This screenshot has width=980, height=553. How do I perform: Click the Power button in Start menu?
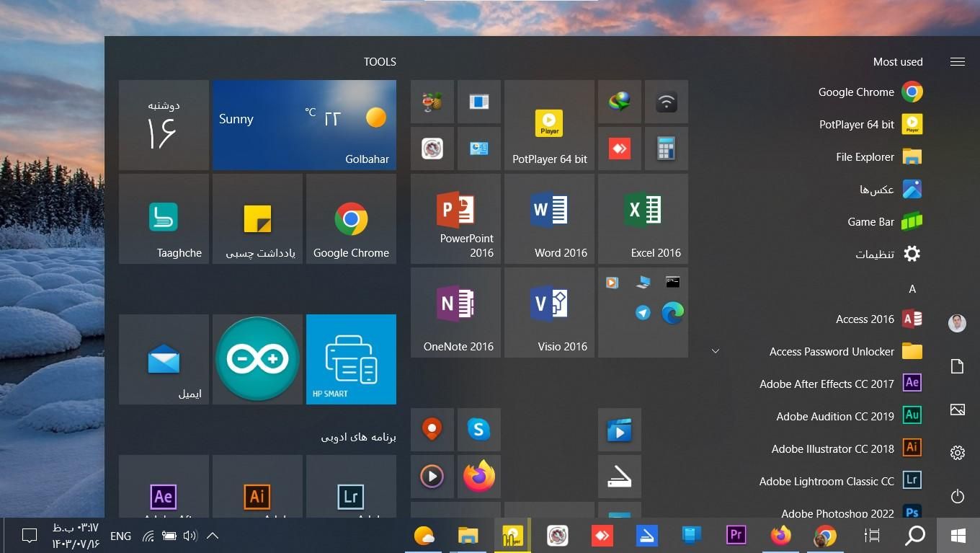click(957, 496)
